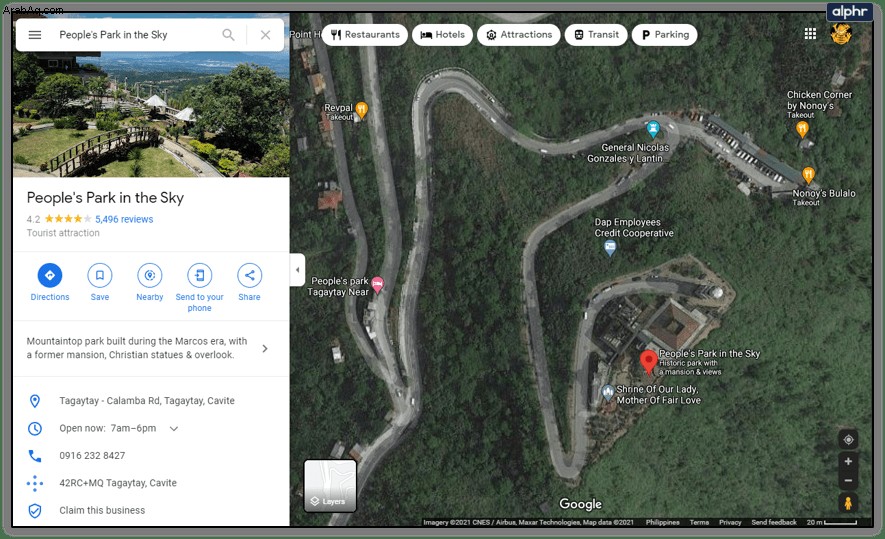
Task: Click the search magnifier icon
Action: [x=228, y=35]
